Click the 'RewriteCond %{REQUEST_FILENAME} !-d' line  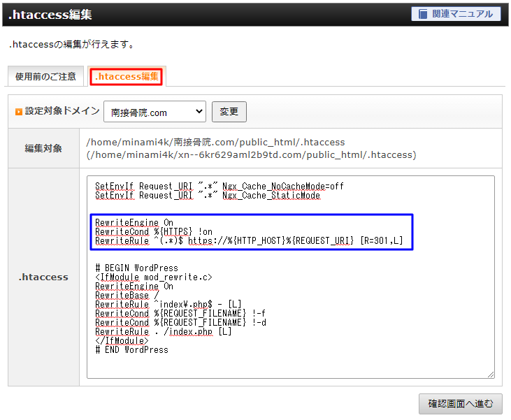[180, 323]
